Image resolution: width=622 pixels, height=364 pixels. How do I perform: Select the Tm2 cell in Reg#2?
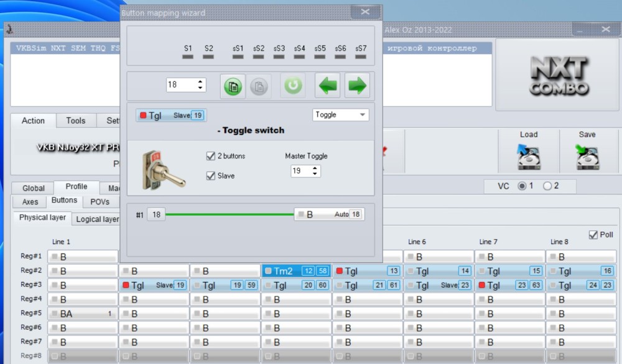click(296, 271)
